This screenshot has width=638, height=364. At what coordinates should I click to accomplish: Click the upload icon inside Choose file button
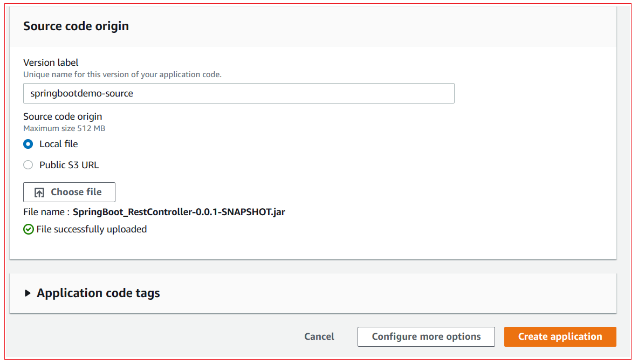(x=38, y=192)
